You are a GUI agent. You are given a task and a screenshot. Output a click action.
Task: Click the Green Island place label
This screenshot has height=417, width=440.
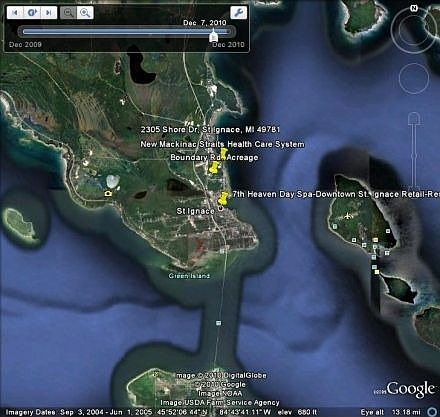[x=189, y=276]
